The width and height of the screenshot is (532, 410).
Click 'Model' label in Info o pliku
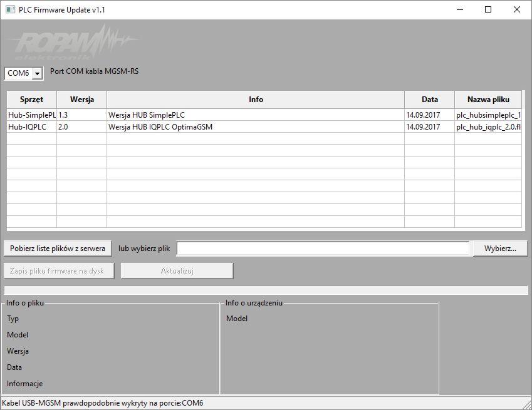pos(18,335)
